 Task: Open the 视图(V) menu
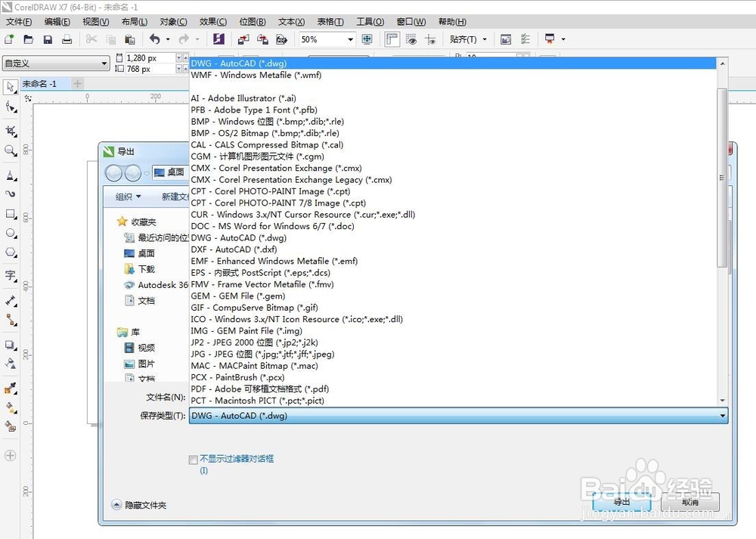pos(95,22)
